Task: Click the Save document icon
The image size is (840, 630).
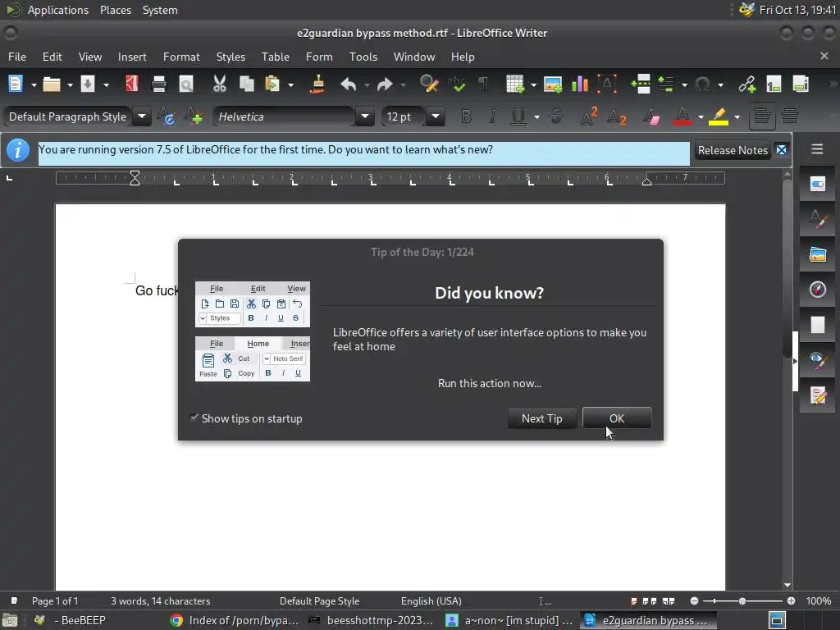Action: (x=88, y=84)
